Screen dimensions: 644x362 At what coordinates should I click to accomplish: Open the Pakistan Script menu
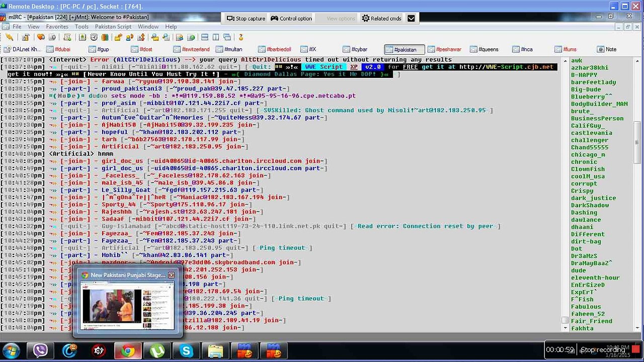point(113,27)
